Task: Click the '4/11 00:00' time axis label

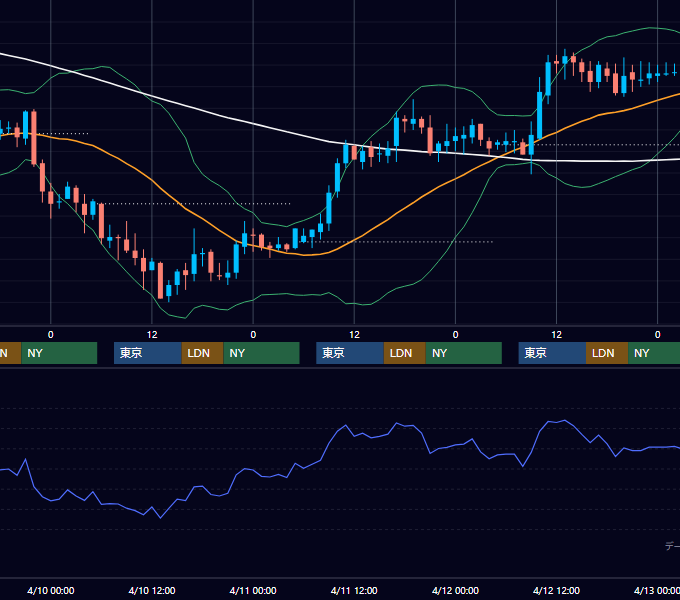Action: tap(253, 590)
